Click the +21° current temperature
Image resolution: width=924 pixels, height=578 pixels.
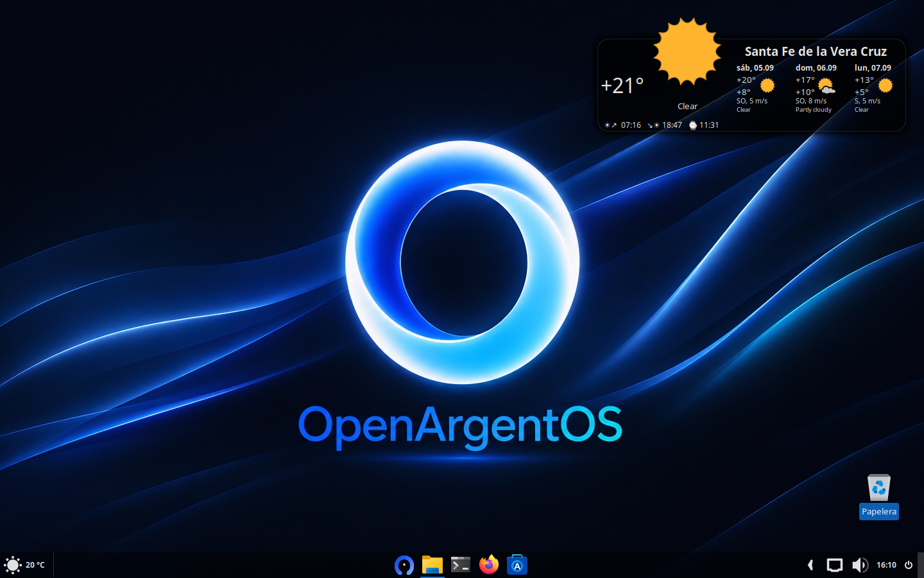pyautogui.click(x=622, y=85)
